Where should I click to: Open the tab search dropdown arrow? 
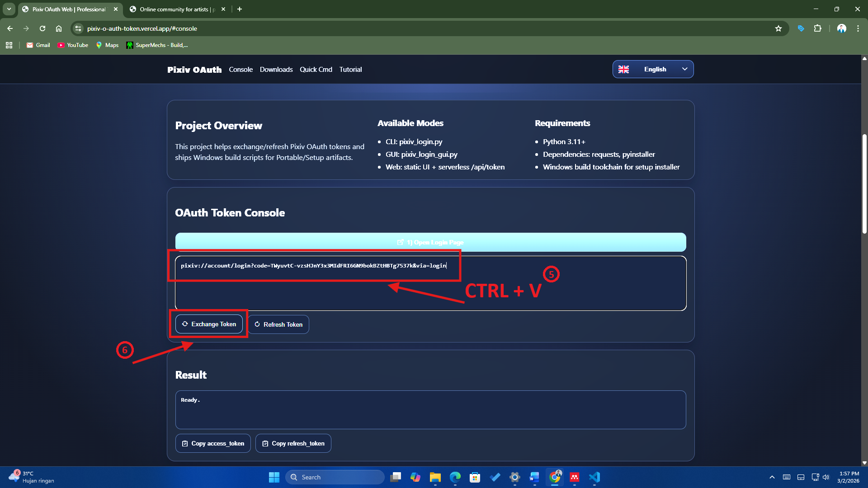point(9,9)
